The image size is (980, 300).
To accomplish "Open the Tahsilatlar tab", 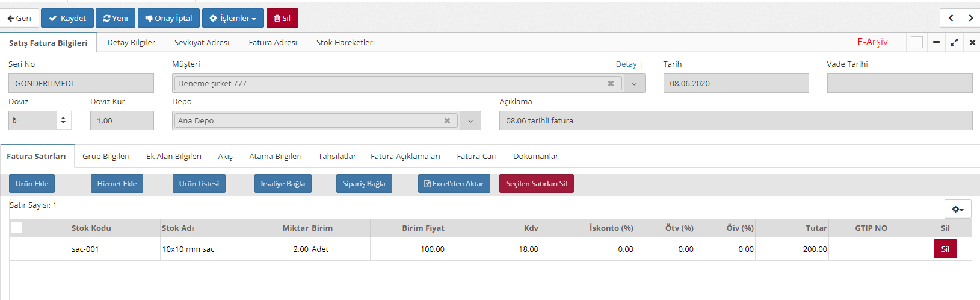I will coord(337,156).
